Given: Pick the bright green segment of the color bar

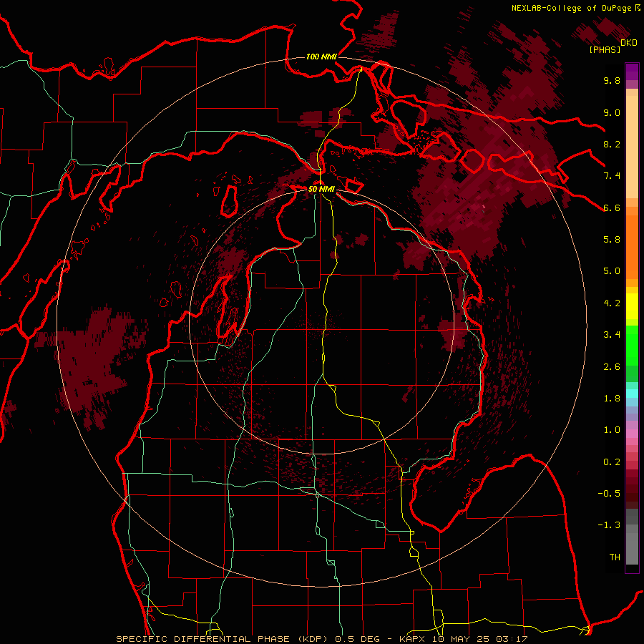Looking at the screenshot, I should 632,346.
